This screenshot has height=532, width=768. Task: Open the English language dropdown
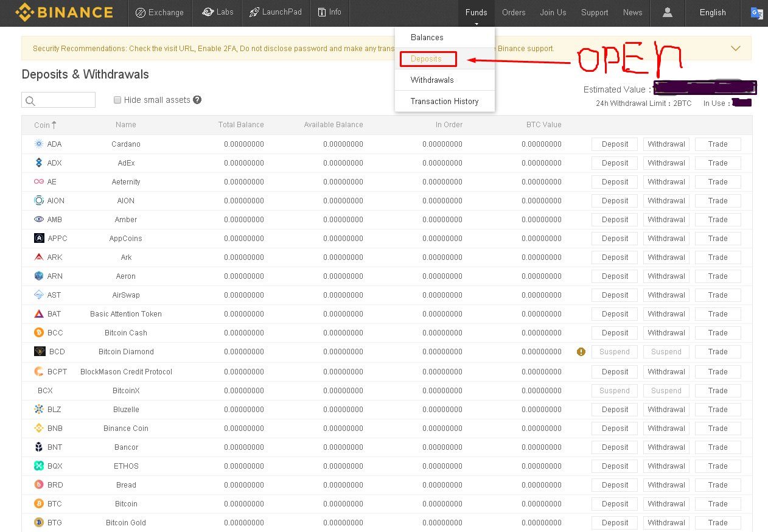(713, 13)
